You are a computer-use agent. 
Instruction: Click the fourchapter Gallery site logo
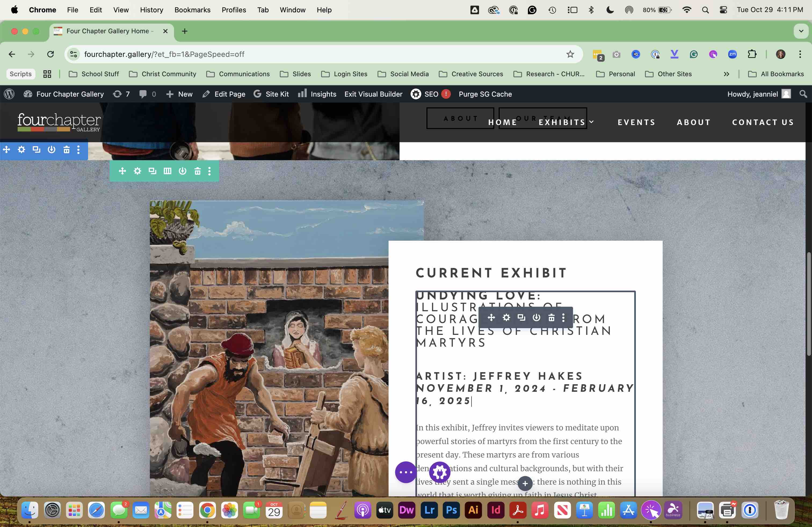point(59,122)
